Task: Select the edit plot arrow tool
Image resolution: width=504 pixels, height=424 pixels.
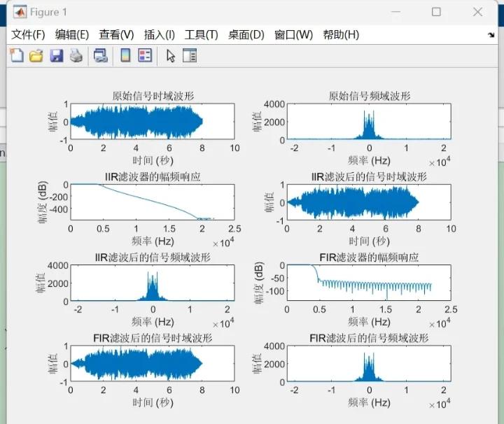Action: [x=171, y=55]
